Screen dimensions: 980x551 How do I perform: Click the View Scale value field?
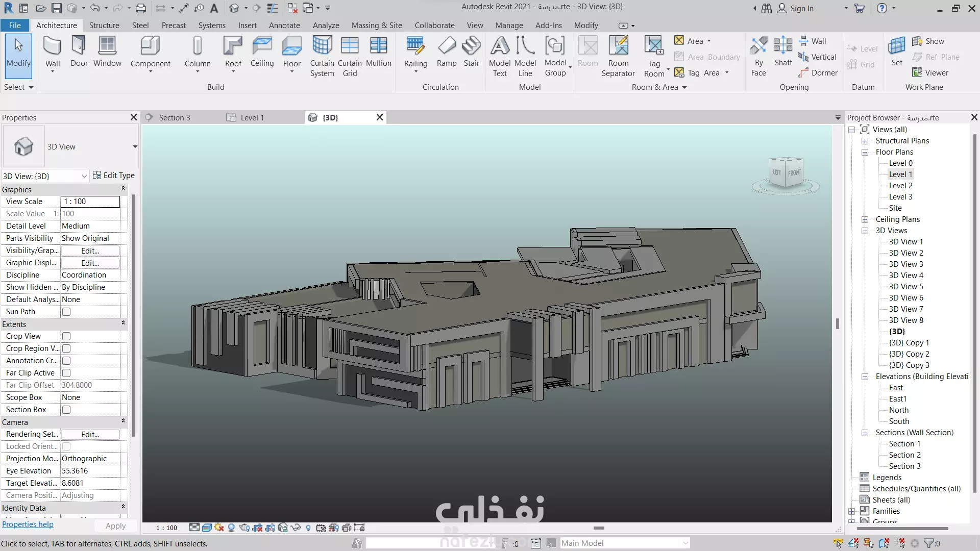point(90,202)
